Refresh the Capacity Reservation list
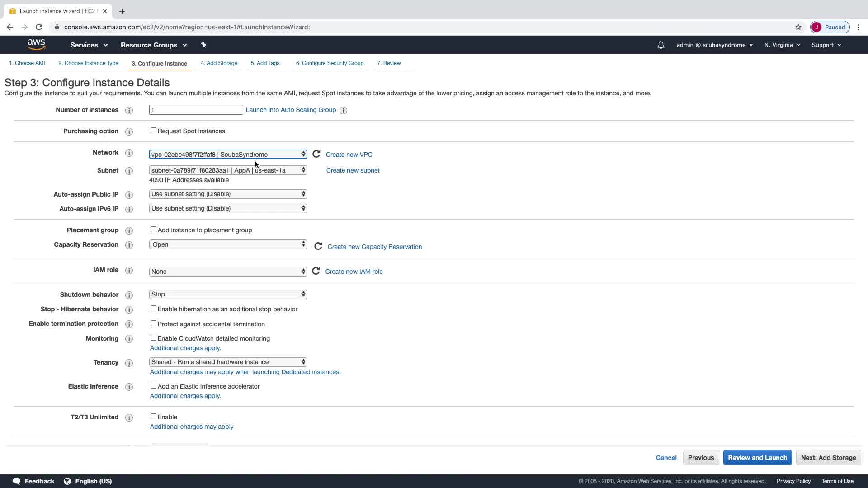868x488 pixels. (x=318, y=246)
